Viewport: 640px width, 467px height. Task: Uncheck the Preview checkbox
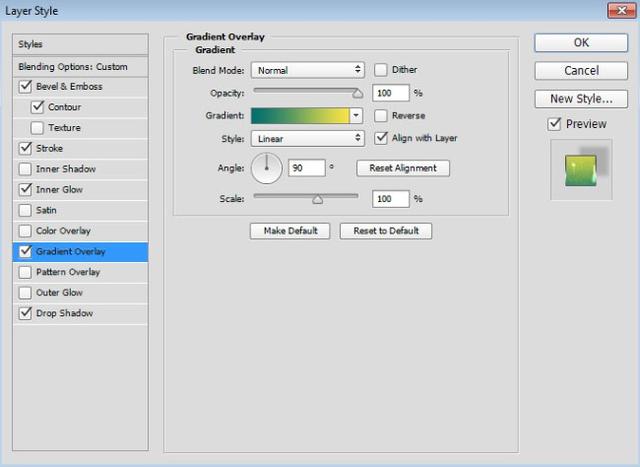555,124
